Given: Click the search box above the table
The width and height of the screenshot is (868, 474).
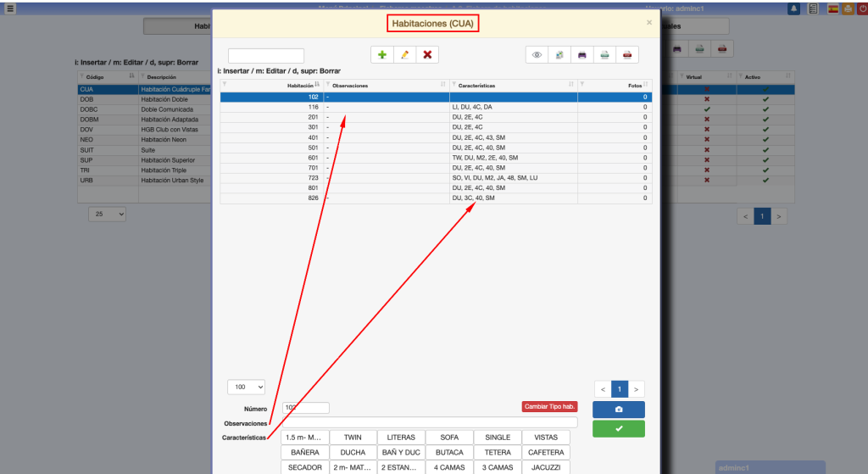Looking at the screenshot, I should 265,56.
